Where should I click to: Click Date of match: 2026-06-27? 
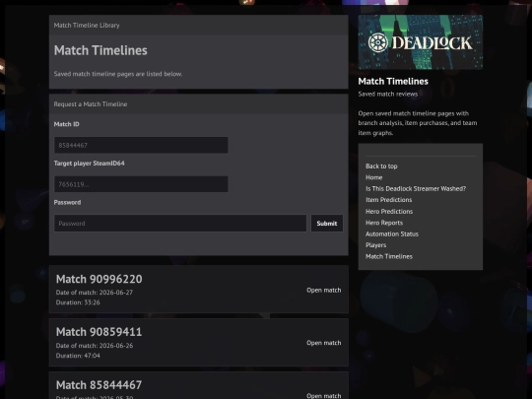tap(95, 293)
